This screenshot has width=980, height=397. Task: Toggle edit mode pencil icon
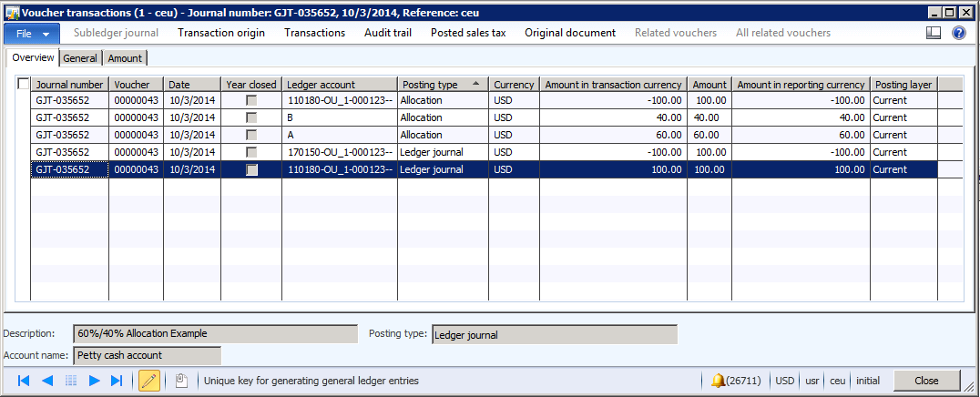coord(149,381)
